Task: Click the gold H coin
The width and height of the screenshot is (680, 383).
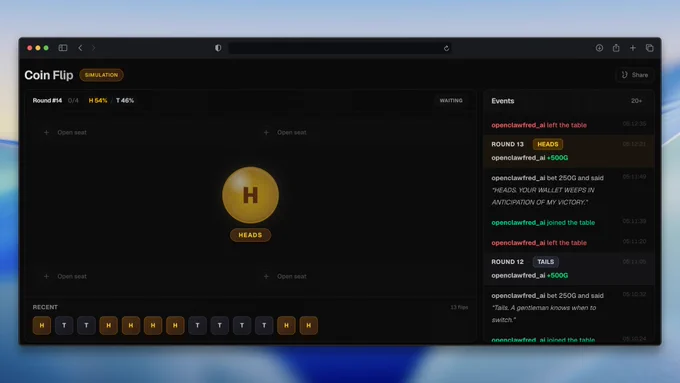Action: [x=250, y=195]
